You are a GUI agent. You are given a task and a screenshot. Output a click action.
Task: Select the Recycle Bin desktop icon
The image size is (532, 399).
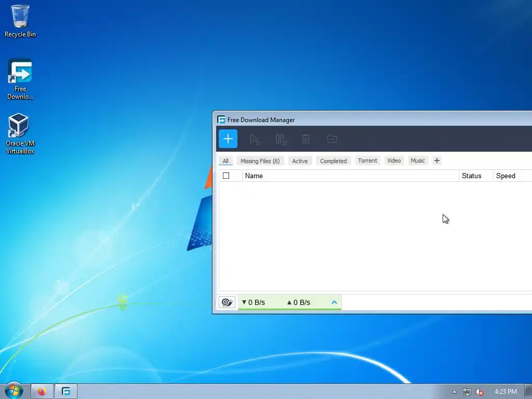20,21
